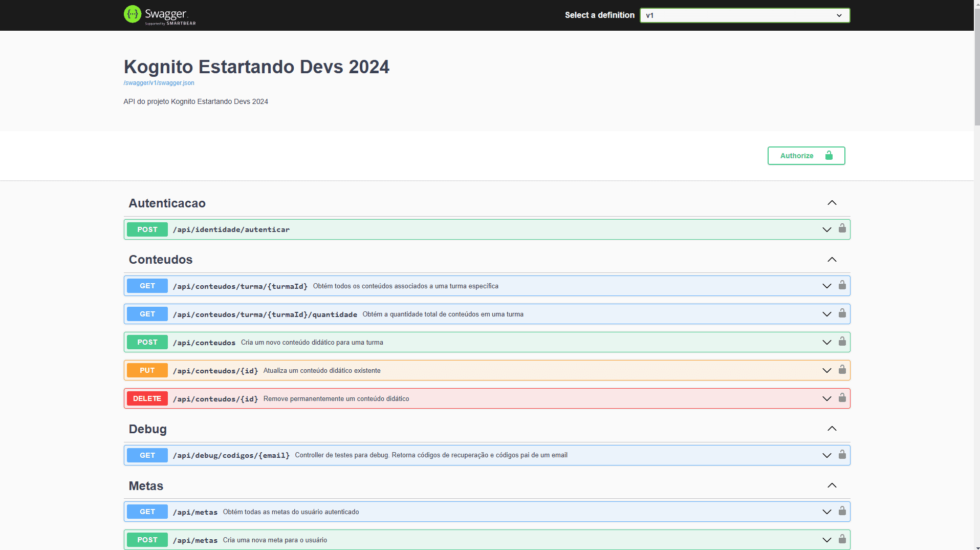980x550 pixels.
Task: Click lock icon on GET /api/metas row
Action: point(842,511)
